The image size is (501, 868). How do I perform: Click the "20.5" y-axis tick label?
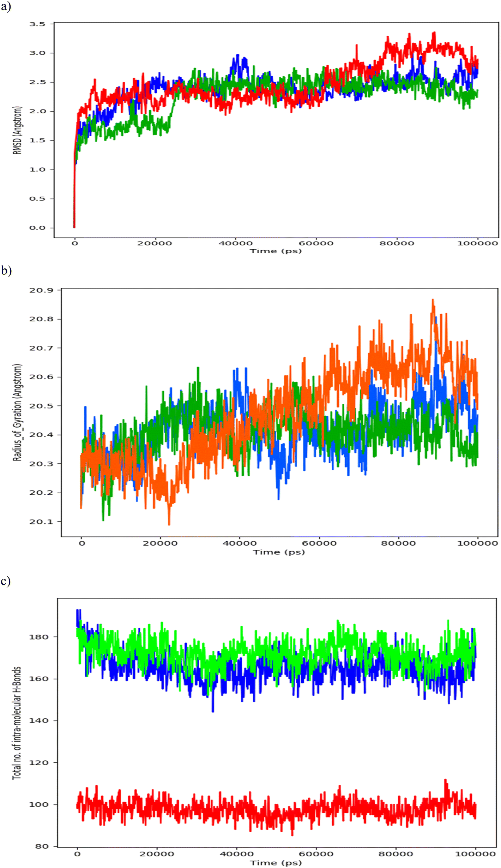41,406
